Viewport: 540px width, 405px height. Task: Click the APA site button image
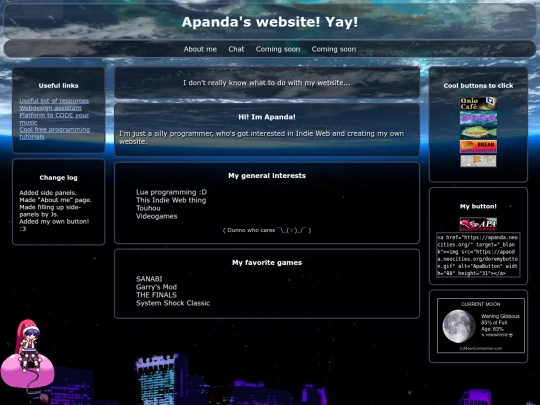point(478,224)
